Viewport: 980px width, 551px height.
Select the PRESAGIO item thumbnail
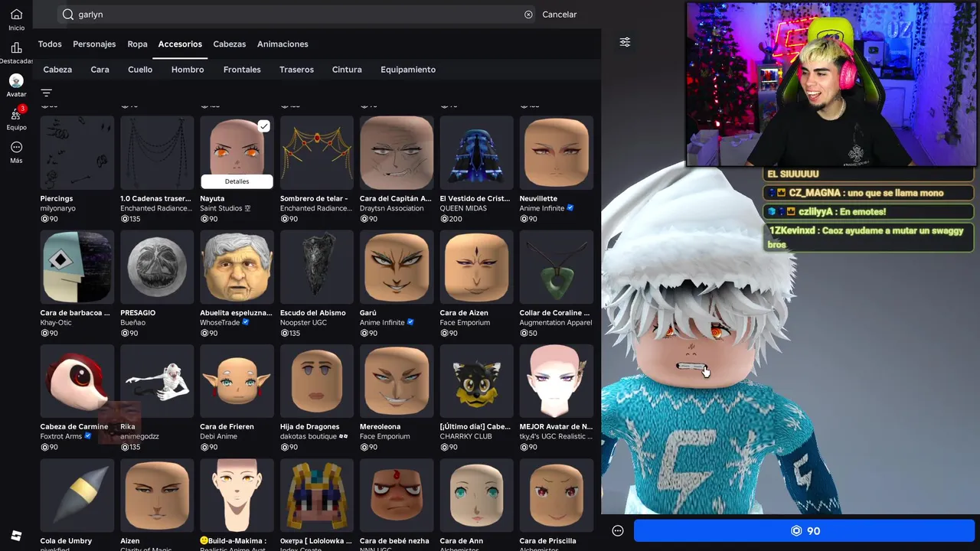[157, 267]
